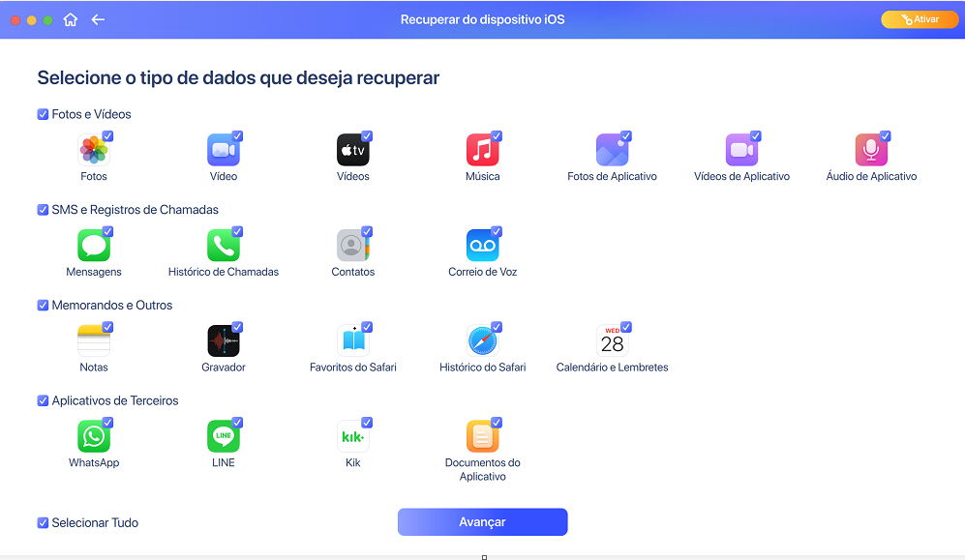This screenshot has height=560, width=965.
Task: Click the Histórico de Chamadas phone icon
Action: (x=224, y=246)
